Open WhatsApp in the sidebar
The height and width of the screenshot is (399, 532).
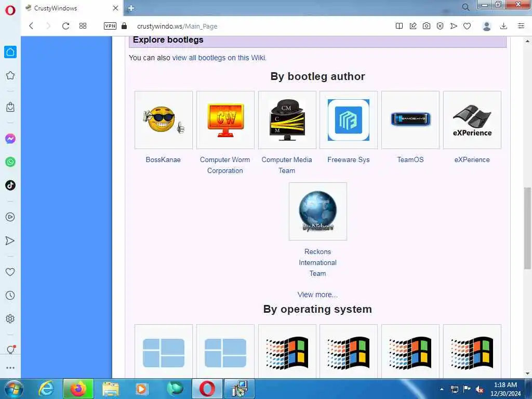[x=10, y=162]
